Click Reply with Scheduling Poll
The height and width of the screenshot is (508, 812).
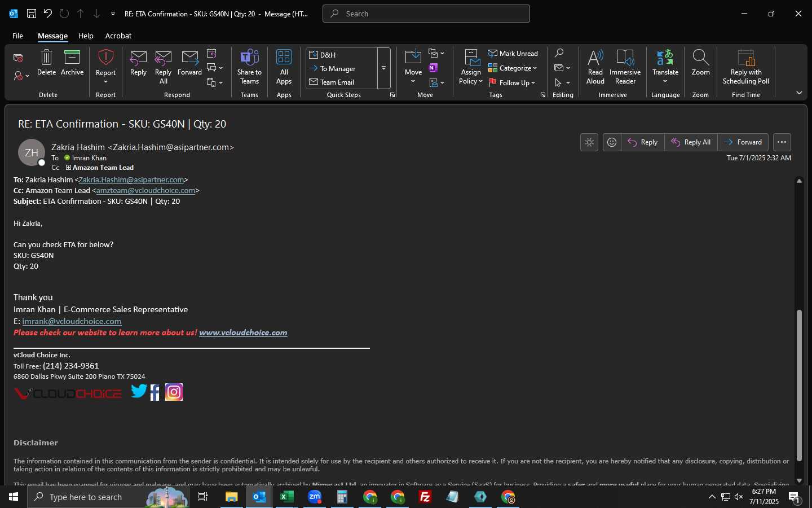tap(745, 67)
